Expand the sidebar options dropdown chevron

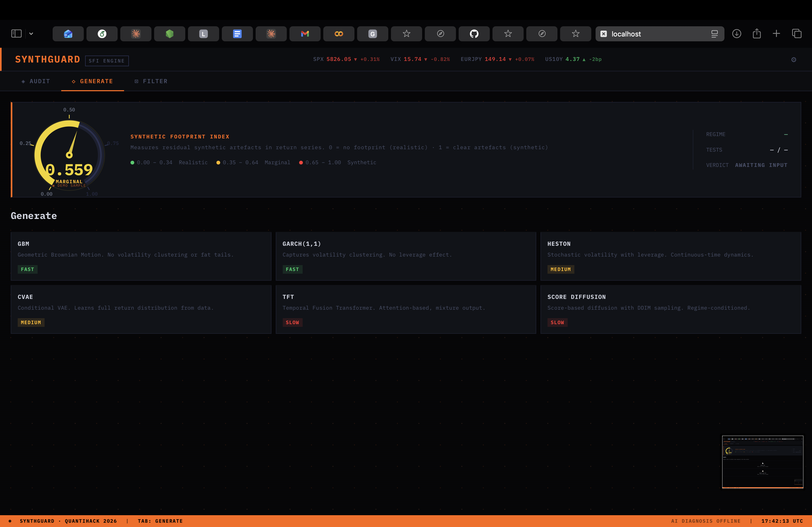(x=31, y=34)
